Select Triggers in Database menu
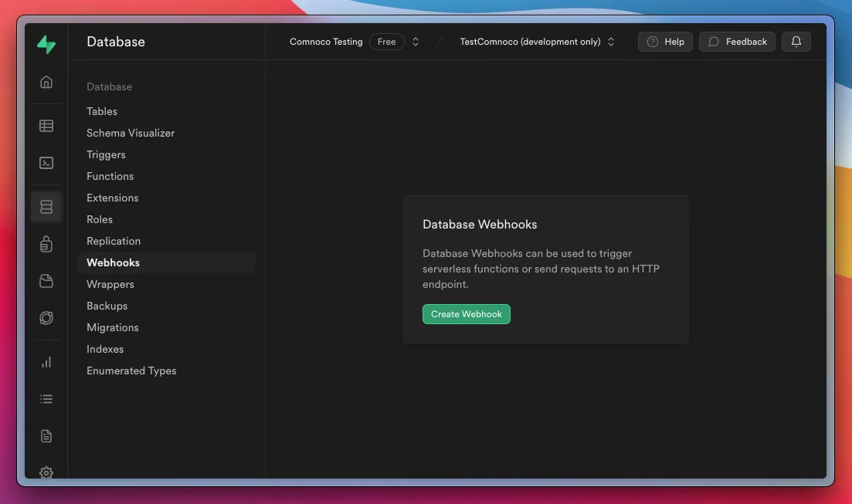Viewport: 852px width, 504px height. 106,154
